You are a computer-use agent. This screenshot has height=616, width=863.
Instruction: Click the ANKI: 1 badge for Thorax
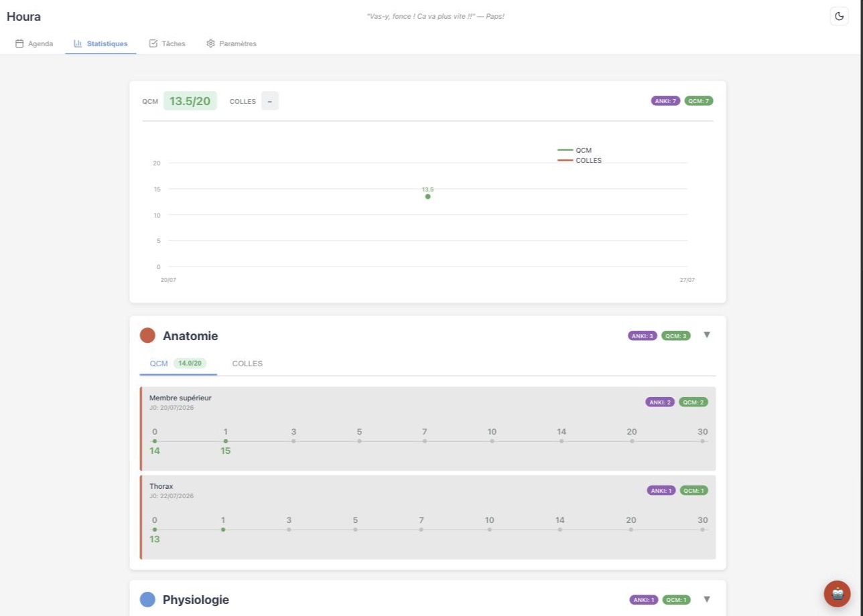point(661,491)
